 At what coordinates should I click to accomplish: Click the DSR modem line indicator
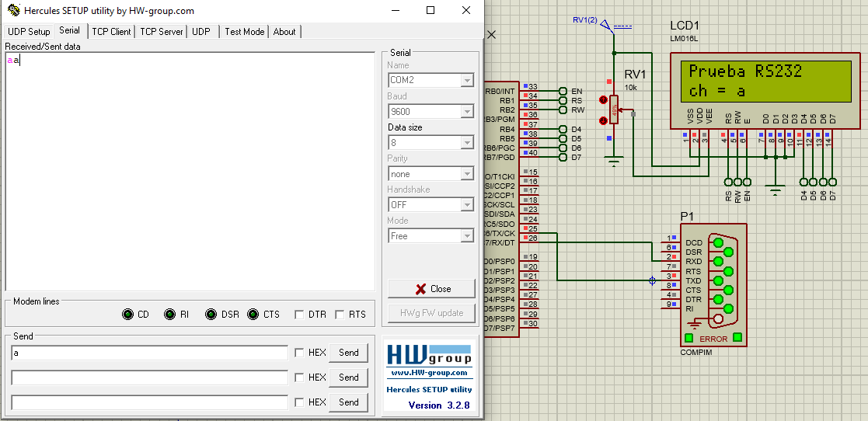point(211,315)
